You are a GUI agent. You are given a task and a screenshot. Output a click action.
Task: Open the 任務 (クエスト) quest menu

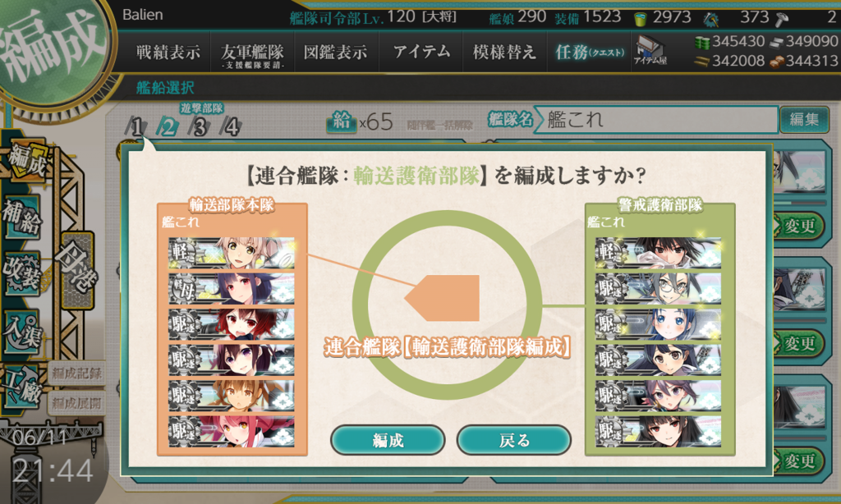tap(590, 52)
